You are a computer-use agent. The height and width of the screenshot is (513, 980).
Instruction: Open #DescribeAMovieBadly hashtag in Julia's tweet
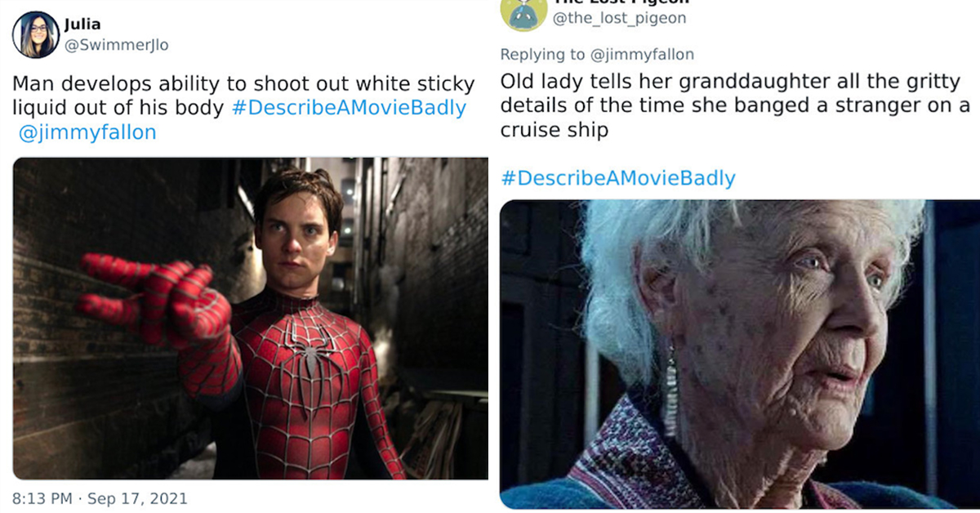coord(349,108)
